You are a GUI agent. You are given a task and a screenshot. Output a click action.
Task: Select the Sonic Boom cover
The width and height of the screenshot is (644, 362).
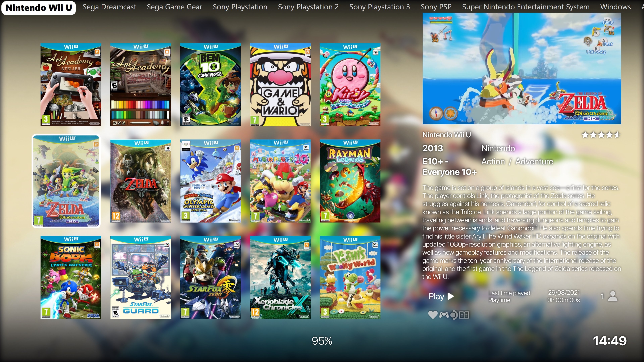71,277
